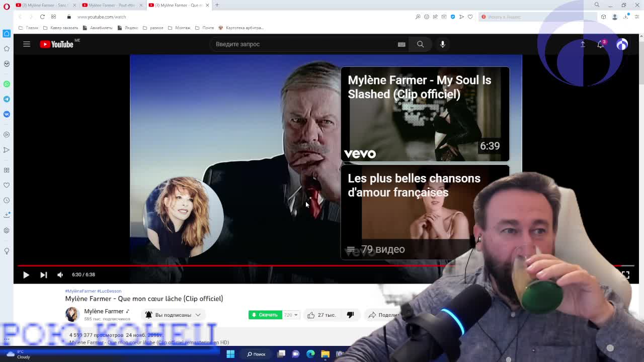This screenshot has width=644, height=362.
Task: Open the Глазик bookmarks folder
Action: point(29,28)
